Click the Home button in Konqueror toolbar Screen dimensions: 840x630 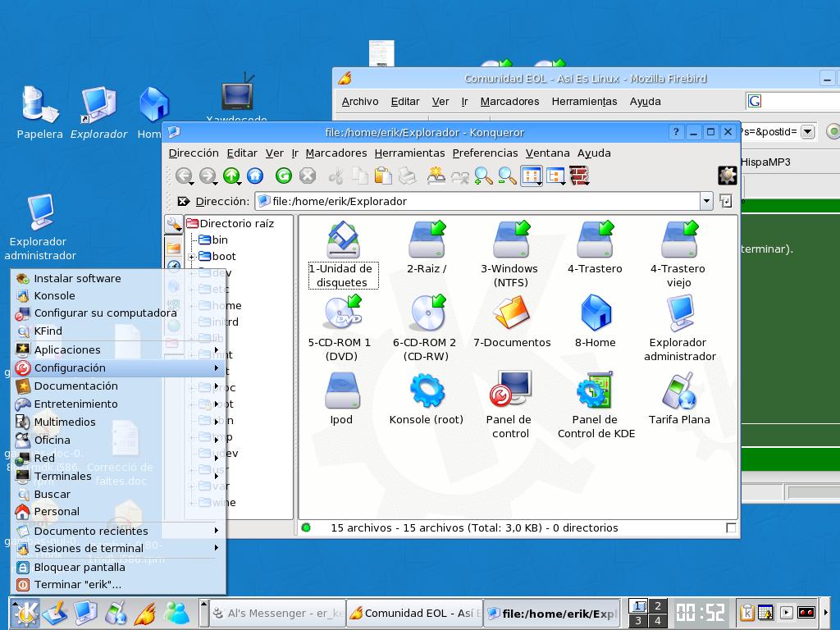[x=255, y=176]
